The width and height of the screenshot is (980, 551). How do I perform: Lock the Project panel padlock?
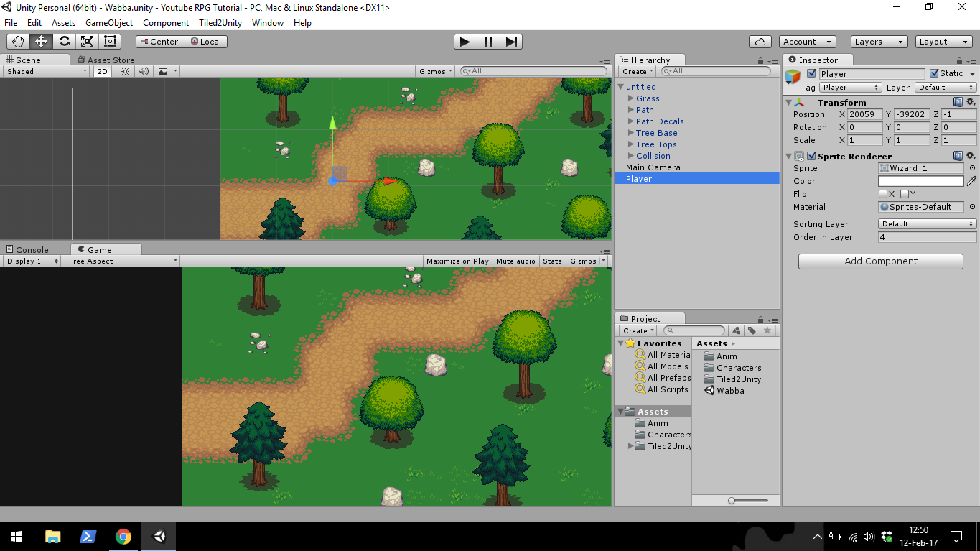(760, 319)
